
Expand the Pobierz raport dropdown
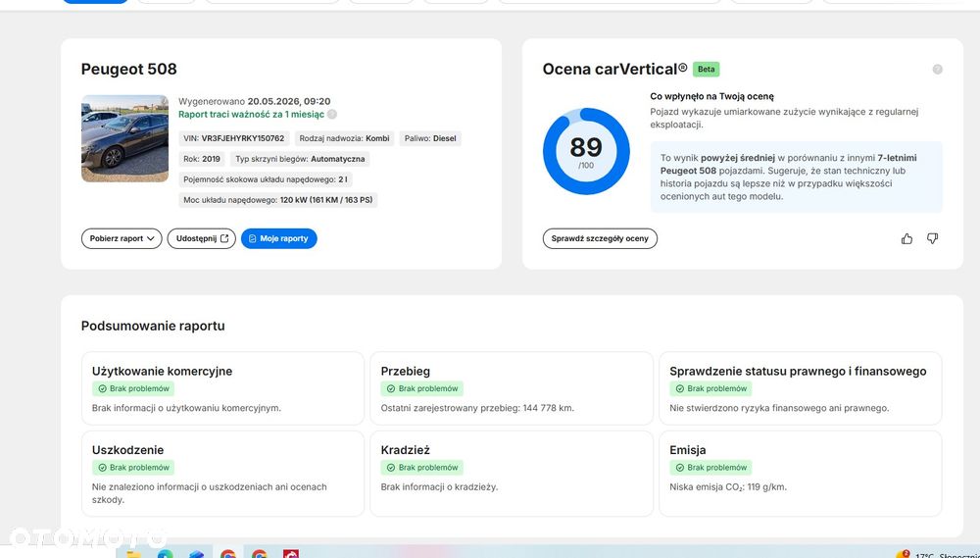(122, 238)
